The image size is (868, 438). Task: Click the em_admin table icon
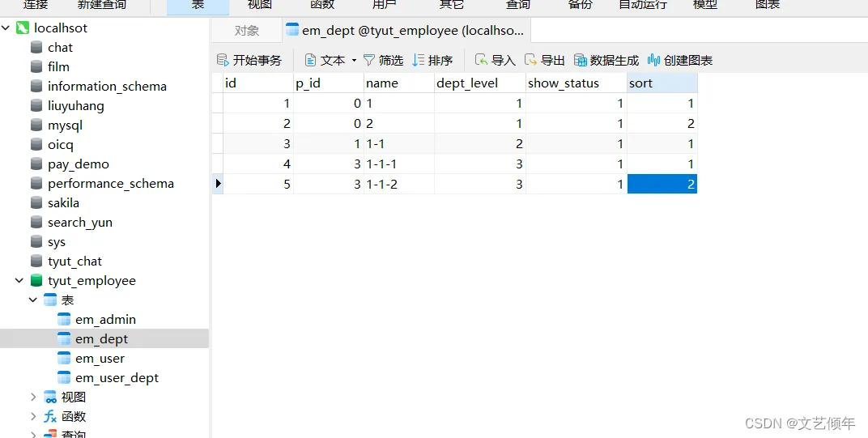pos(64,320)
